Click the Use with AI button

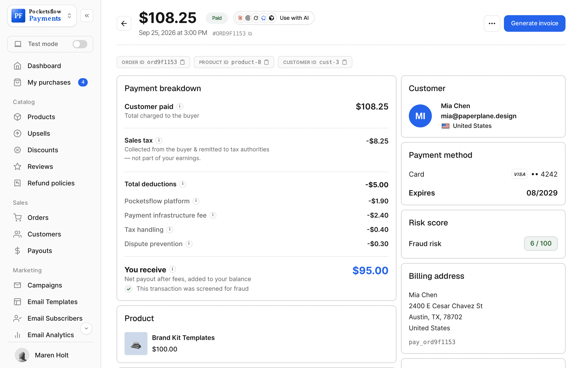[274, 18]
